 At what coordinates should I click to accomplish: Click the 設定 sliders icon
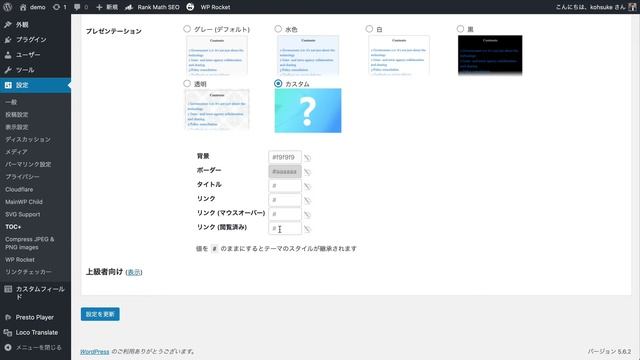point(8,85)
